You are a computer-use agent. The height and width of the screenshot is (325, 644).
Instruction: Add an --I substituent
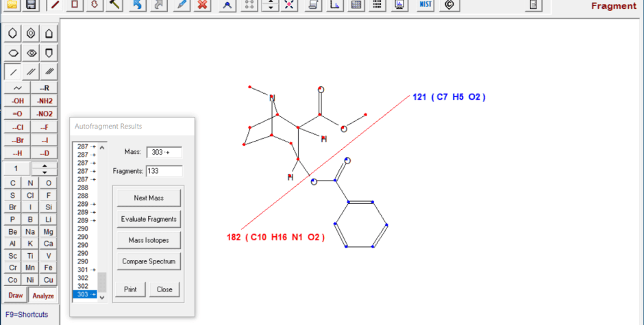[x=45, y=140]
